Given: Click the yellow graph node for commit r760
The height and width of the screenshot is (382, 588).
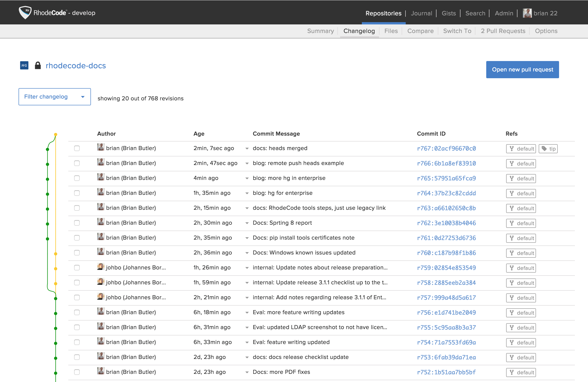Looking at the screenshot, I should tap(56, 254).
